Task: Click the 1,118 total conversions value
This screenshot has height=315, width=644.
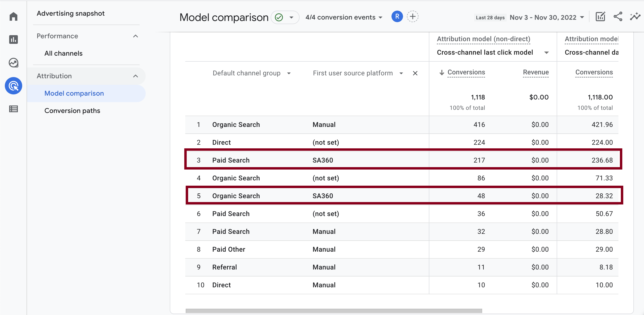Action: point(478,97)
